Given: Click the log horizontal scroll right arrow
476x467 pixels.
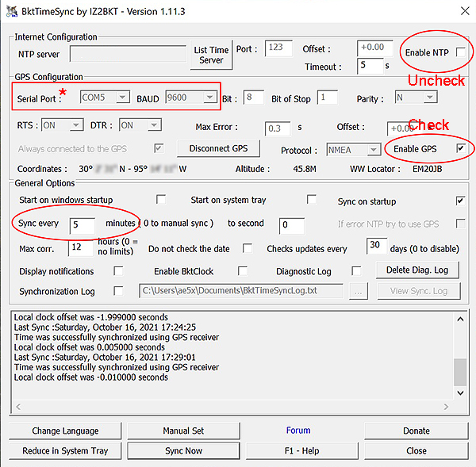Looking at the screenshot, I should [x=446, y=406].
